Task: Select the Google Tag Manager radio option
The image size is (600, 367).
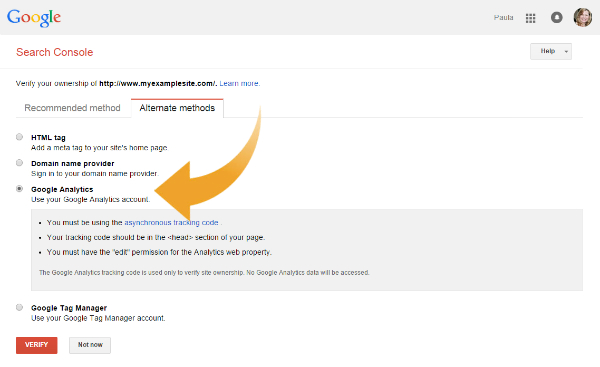Action: pyautogui.click(x=20, y=307)
